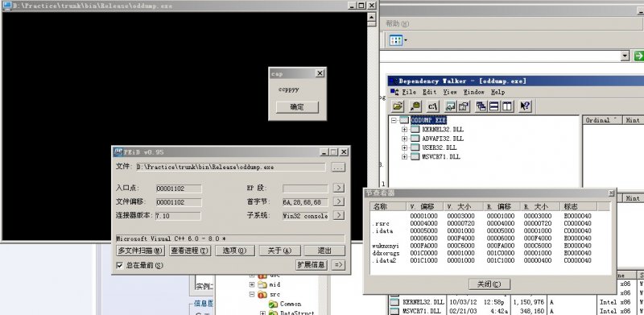
Task: Click the 退出 button in PEiD
Action: pyautogui.click(x=324, y=251)
